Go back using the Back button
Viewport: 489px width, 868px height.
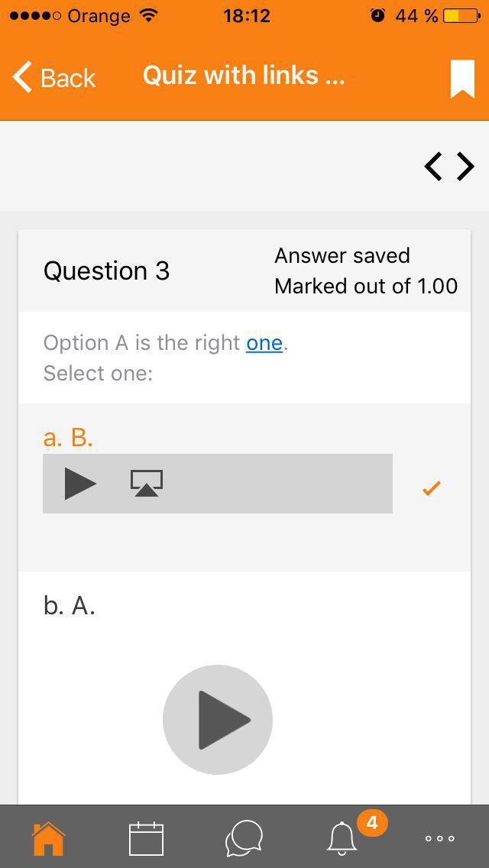click(54, 77)
